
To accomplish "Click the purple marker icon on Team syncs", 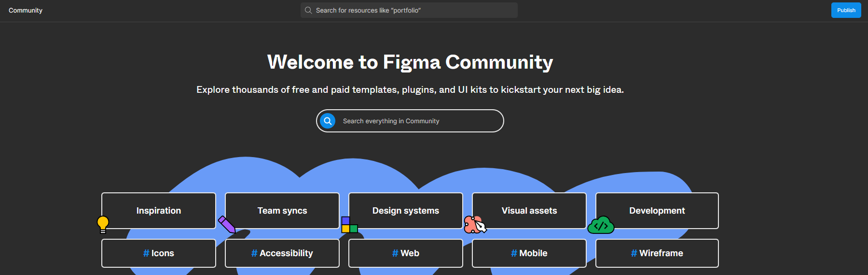I will 227,224.
